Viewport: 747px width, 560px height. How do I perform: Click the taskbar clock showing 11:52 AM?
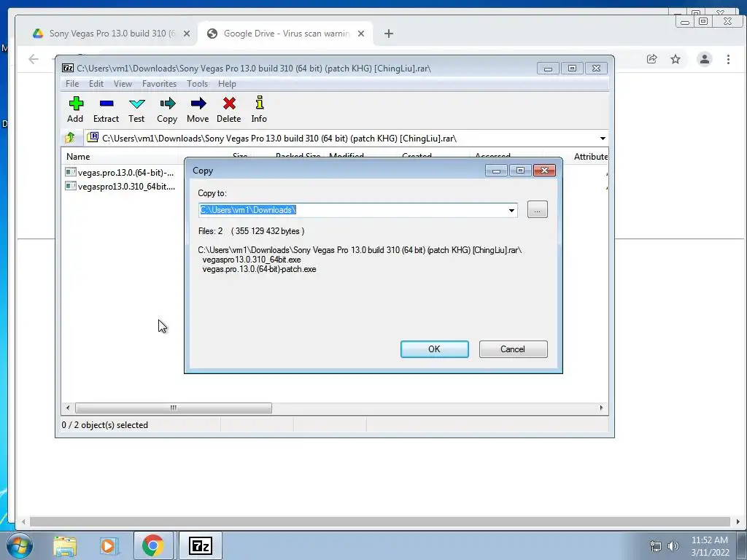pos(710,546)
